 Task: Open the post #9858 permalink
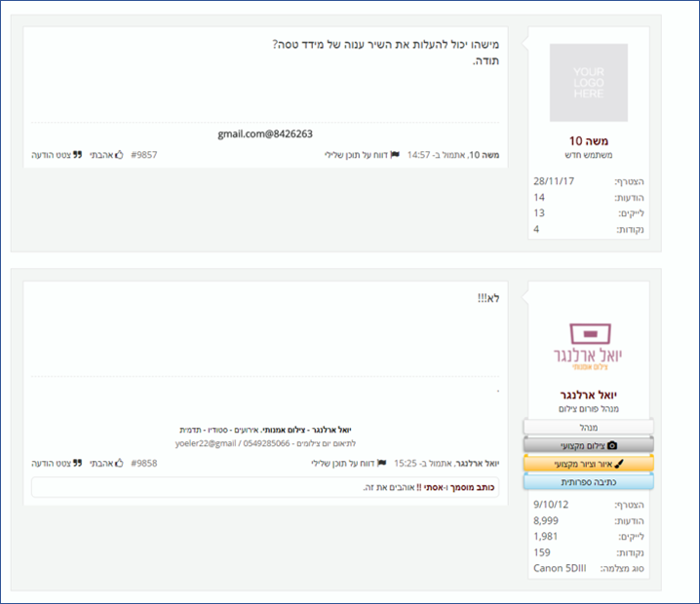[143, 464]
